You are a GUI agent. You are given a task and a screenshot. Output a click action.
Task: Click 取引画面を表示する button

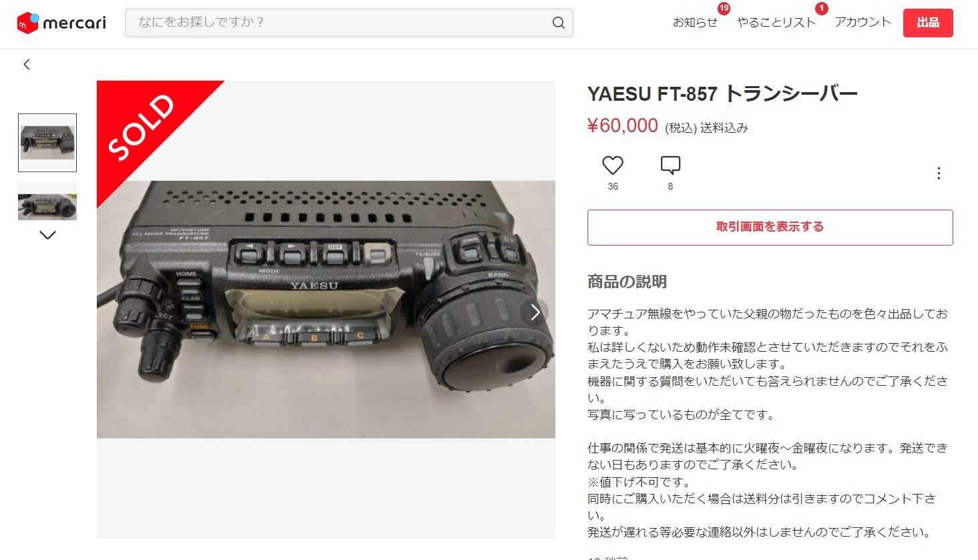(770, 227)
